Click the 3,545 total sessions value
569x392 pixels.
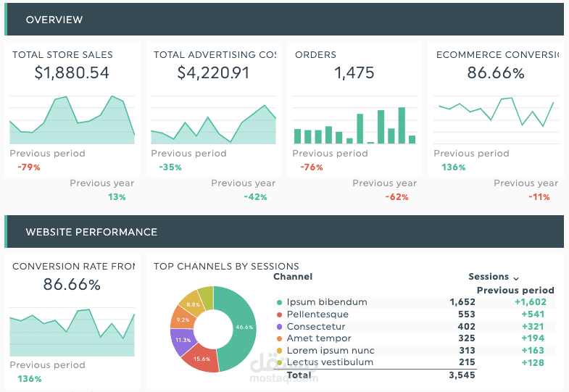point(462,375)
